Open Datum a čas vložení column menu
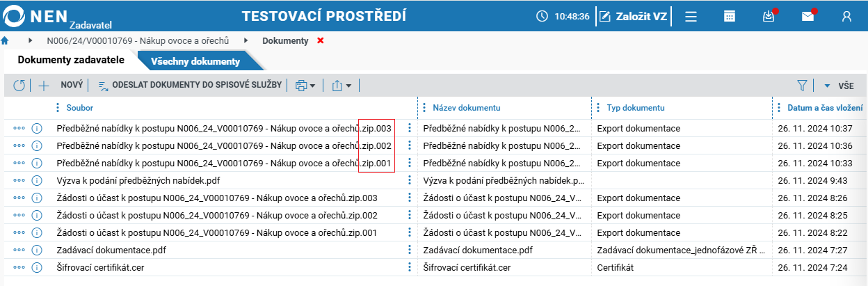The width and height of the screenshot is (868, 286). 779,108
